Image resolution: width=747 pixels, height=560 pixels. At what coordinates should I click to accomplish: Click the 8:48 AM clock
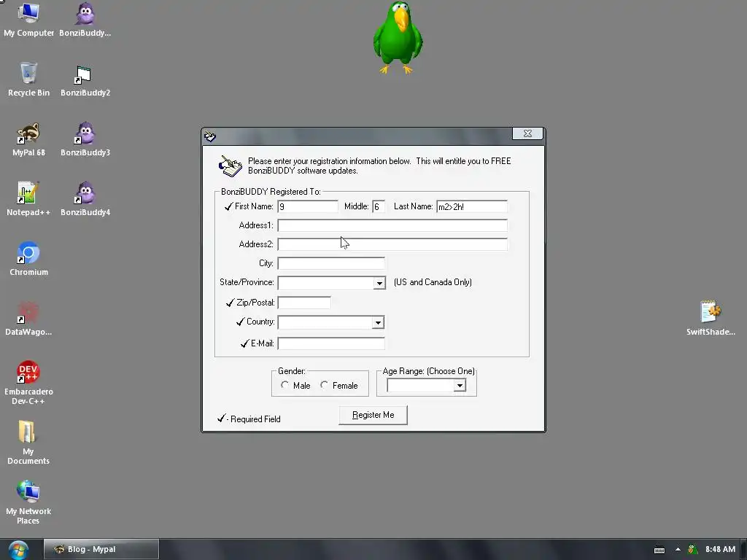[x=720, y=549]
